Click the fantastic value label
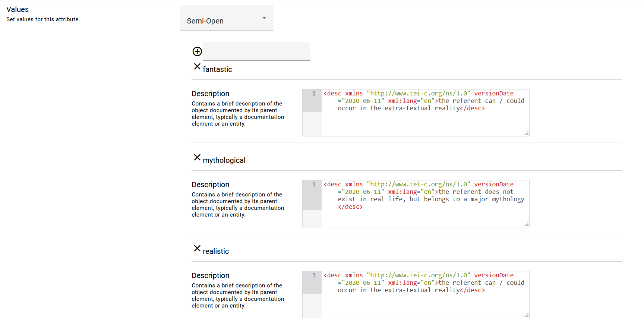Viewport: 644px width, 331px height. point(217,69)
